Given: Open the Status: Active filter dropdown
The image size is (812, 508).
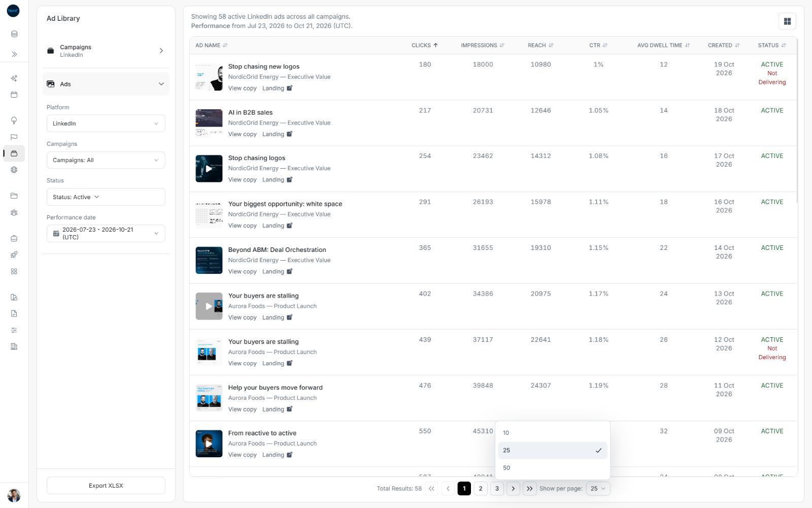Looking at the screenshot, I should (x=106, y=197).
